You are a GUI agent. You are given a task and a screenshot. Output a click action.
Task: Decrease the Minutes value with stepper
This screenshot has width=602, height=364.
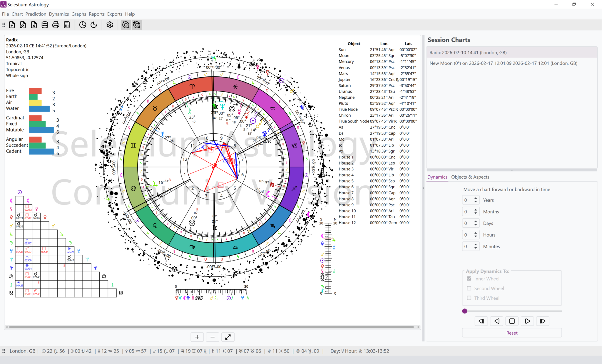pos(475,248)
